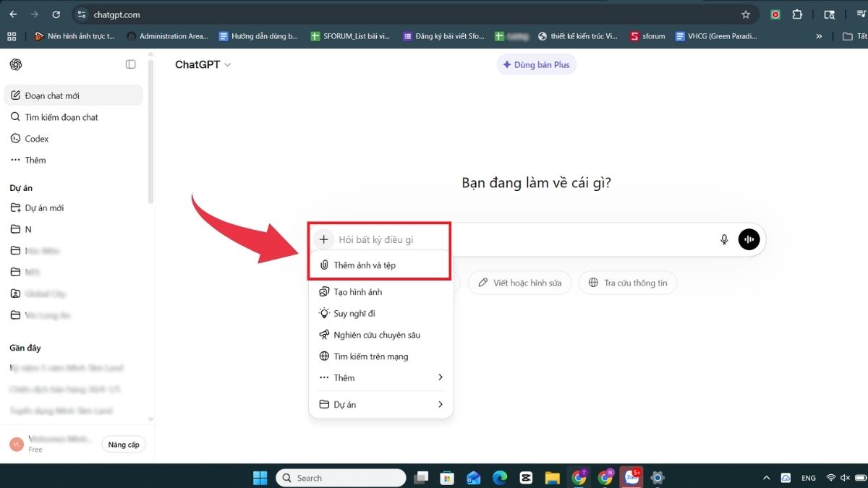Open Microsoft Edge from the taskbar
This screenshot has width=868, height=488.
click(500, 478)
